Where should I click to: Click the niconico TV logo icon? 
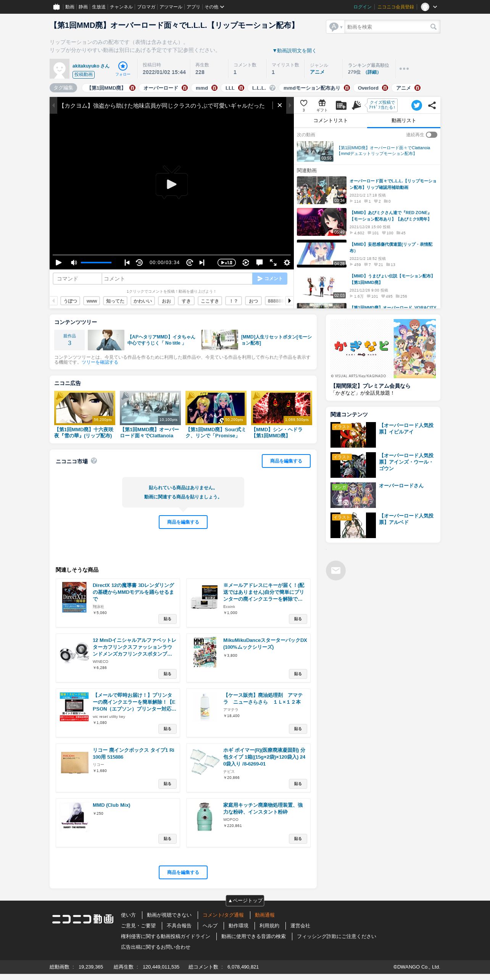56,7
